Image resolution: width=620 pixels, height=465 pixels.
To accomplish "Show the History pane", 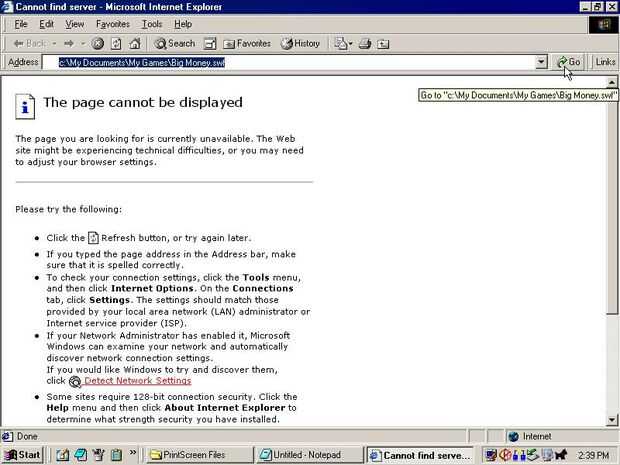I will [301, 43].
